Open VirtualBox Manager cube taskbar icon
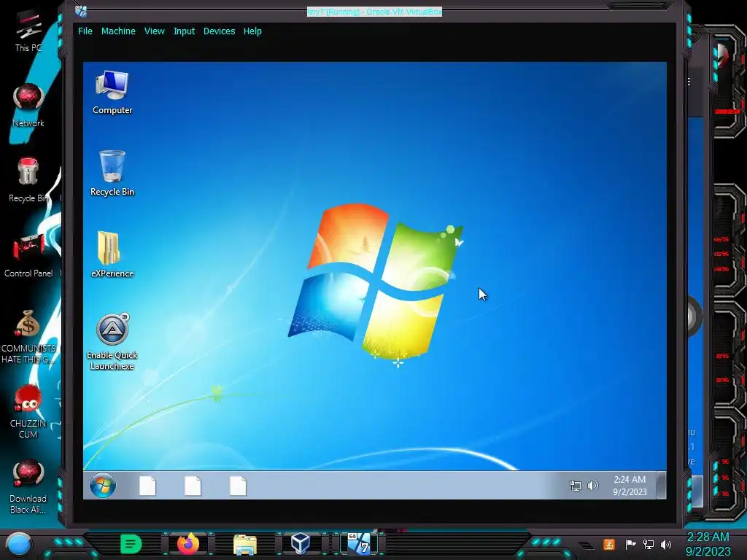The width and height of the screenshot is (747, 560). point(301,543)
